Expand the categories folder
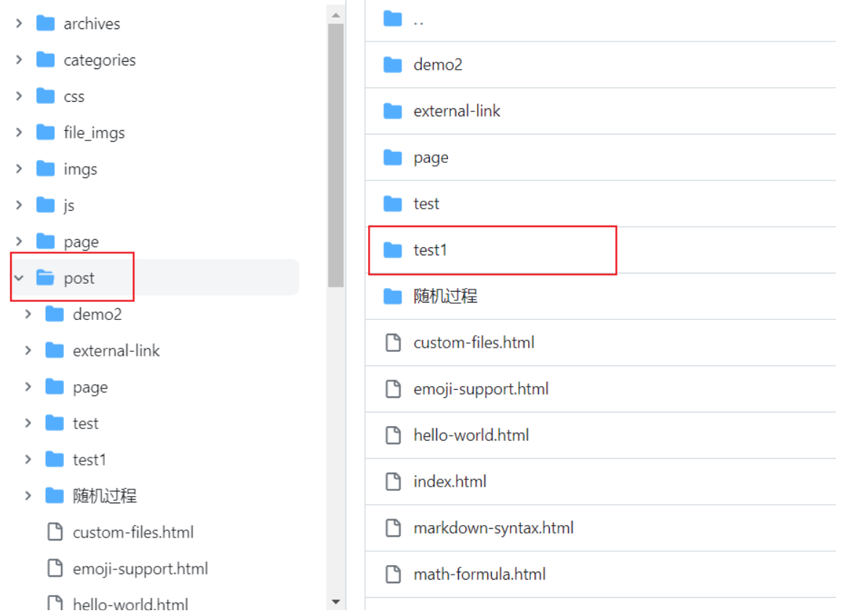The width and height of the screenshot is (862, 616). click(20, 60)
